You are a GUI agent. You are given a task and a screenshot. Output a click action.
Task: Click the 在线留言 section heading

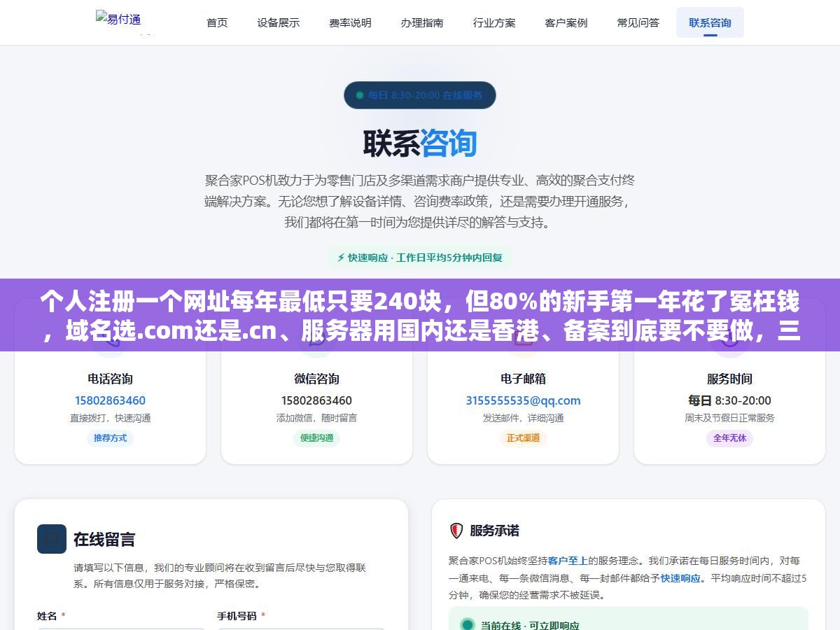(x=104, y=539)
